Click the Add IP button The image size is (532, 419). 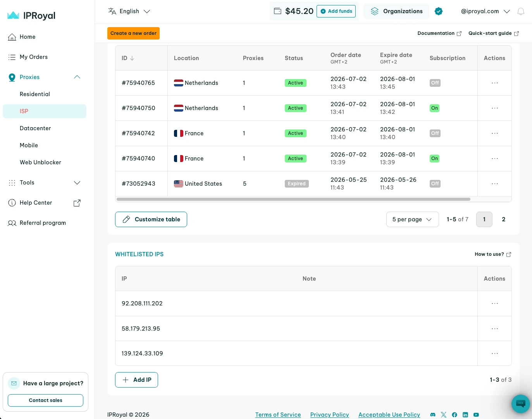click(x=136, y=380)
